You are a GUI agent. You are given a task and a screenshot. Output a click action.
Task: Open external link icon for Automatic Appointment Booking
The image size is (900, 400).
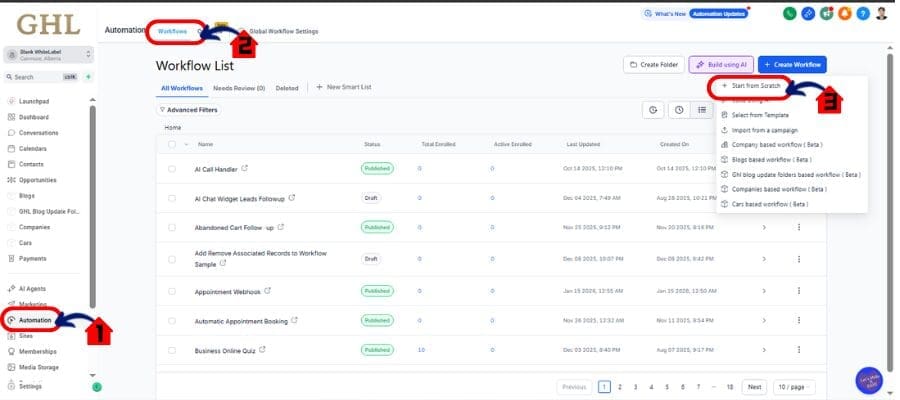tap(294, 321)
